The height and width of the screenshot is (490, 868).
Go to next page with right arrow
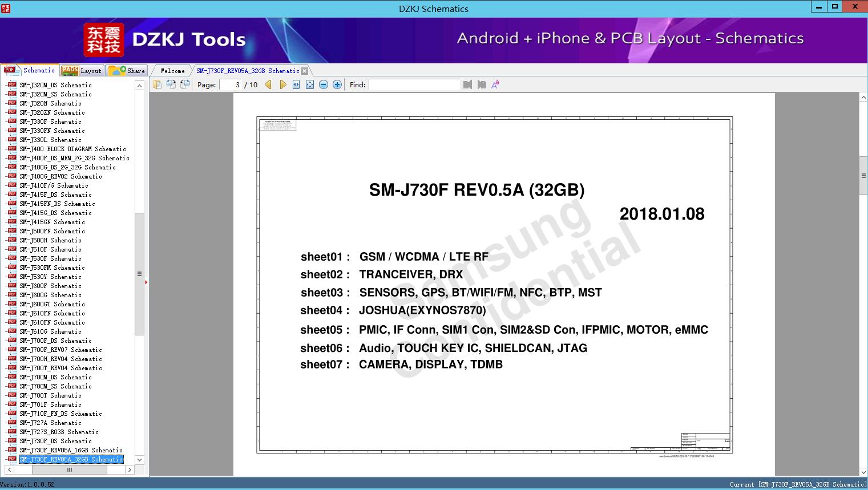pyautogui.click(x=282, y=84)
